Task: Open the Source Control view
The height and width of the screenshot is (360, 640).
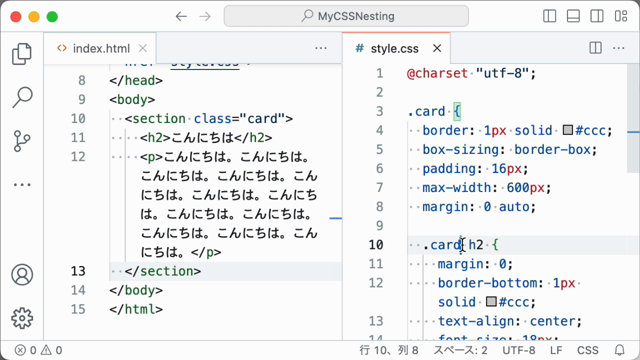Action: [22, 141]
